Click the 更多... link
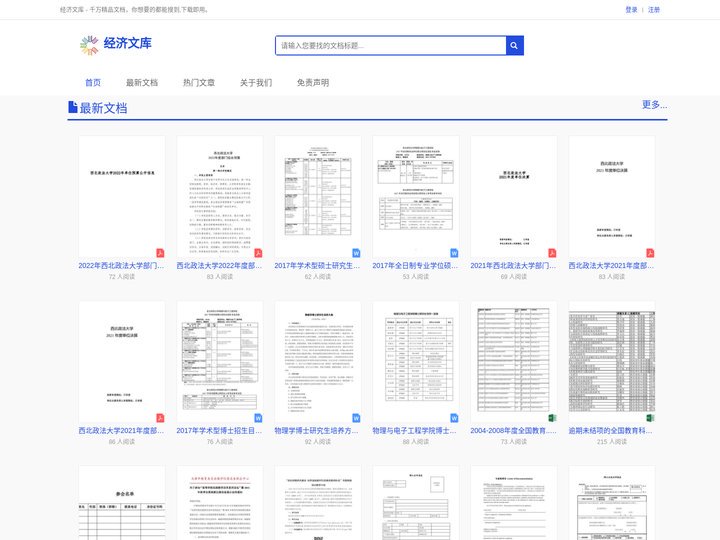Viewport: 720px width, 540px height. (x=654, y=105)
